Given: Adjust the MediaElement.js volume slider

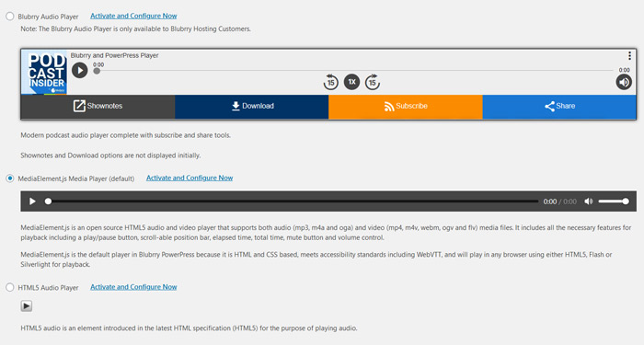Looking at the screenshot, I should [614, 201].
